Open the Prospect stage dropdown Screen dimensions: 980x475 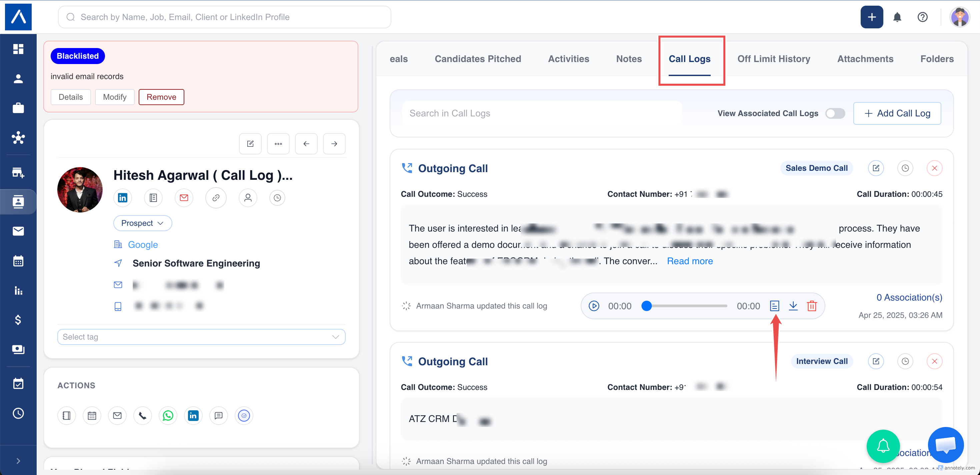pyautogui.click(x=143, y=223)
